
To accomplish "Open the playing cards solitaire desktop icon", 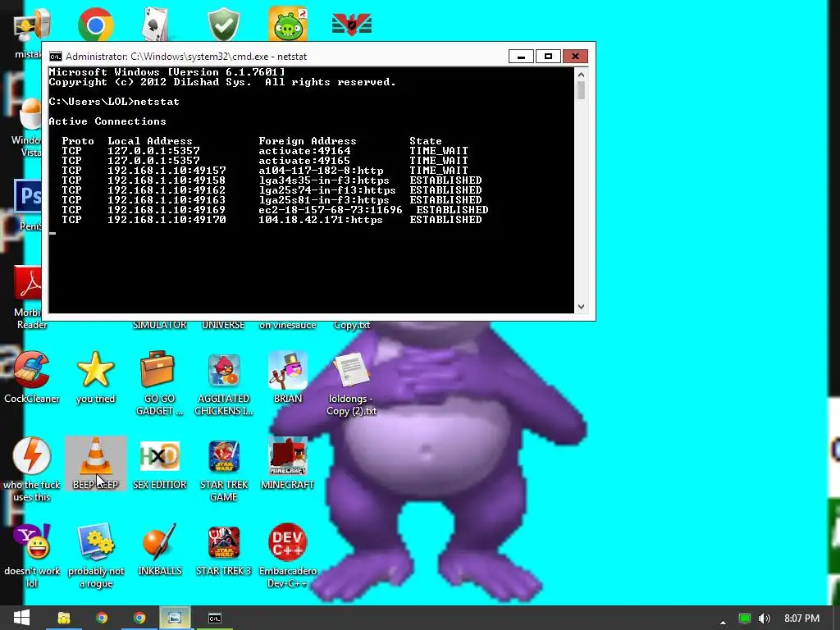I will pyautogui.click(x=155, y=24).
